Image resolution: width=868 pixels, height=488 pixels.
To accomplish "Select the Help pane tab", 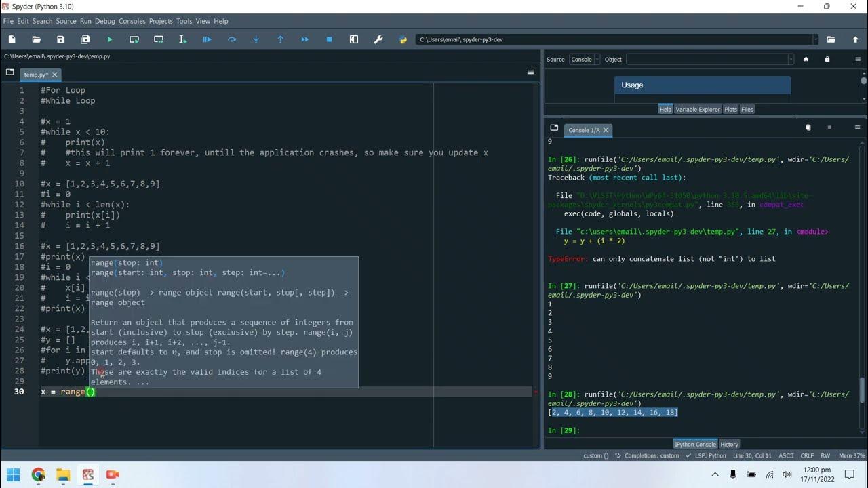I will (665, 109).
